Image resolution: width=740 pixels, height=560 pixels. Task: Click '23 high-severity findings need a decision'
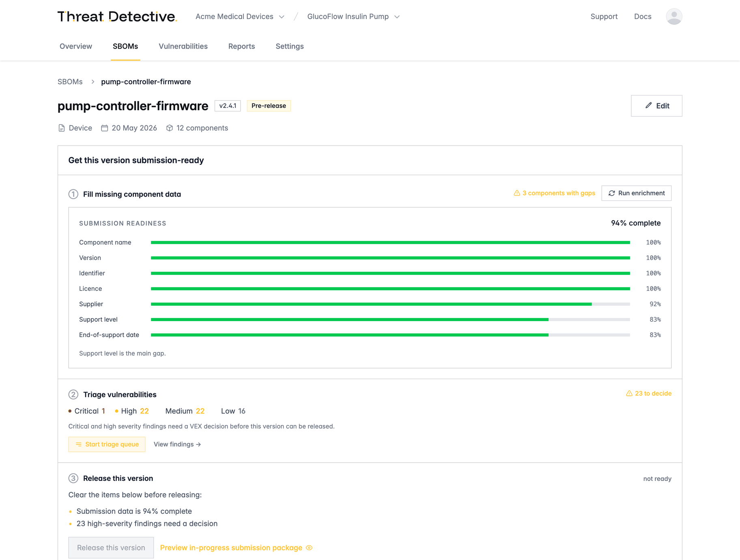(x=147, y=524)
